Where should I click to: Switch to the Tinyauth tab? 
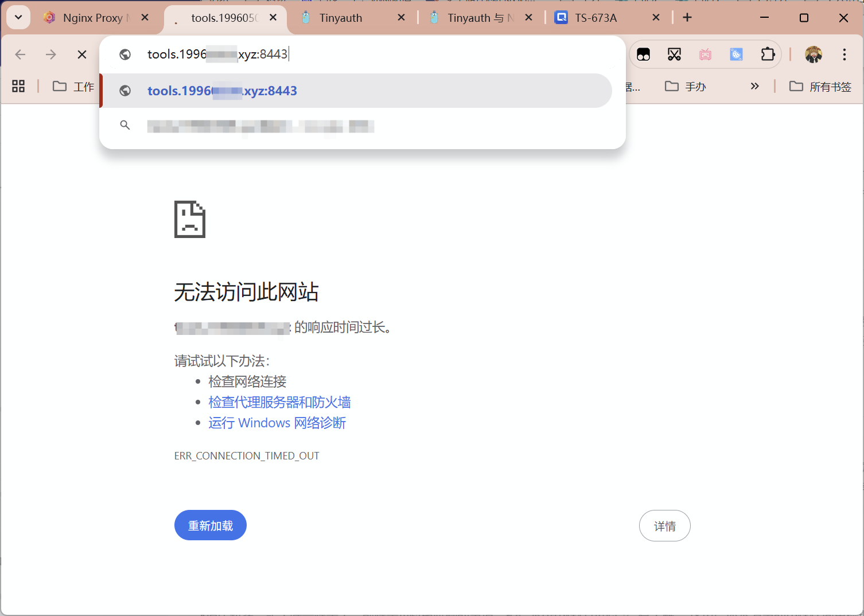pos(343,17)
